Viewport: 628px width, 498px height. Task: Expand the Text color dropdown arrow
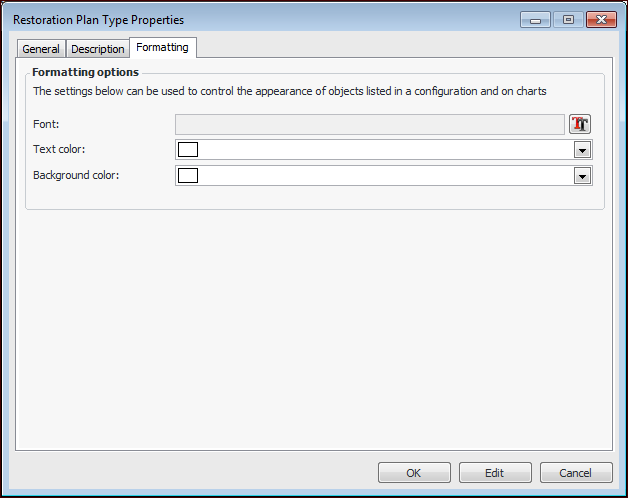pyautogui.click(x=581, y=150)
